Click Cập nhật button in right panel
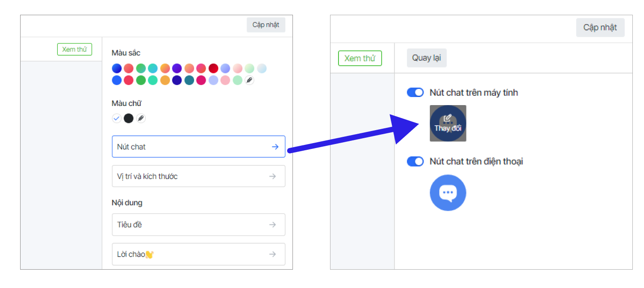The image size is (644, 288). point(600,28)
